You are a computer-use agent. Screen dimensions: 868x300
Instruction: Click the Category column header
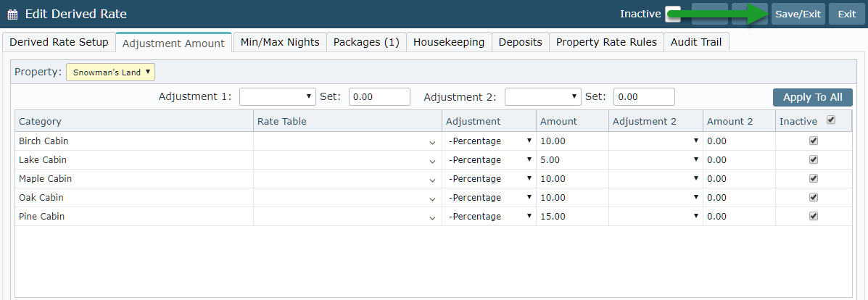[134, 121]
